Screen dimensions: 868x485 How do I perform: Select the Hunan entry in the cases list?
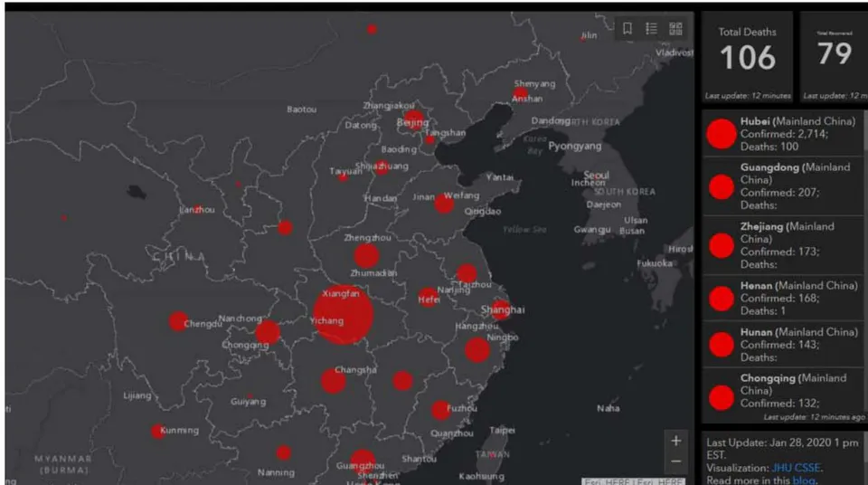point(783,344)
